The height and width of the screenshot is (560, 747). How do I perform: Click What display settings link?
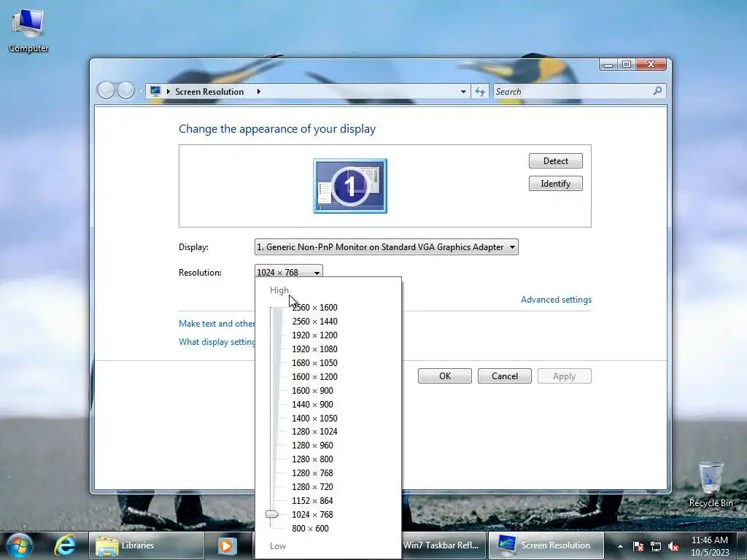pyautogui.click(x=217, y=342)
